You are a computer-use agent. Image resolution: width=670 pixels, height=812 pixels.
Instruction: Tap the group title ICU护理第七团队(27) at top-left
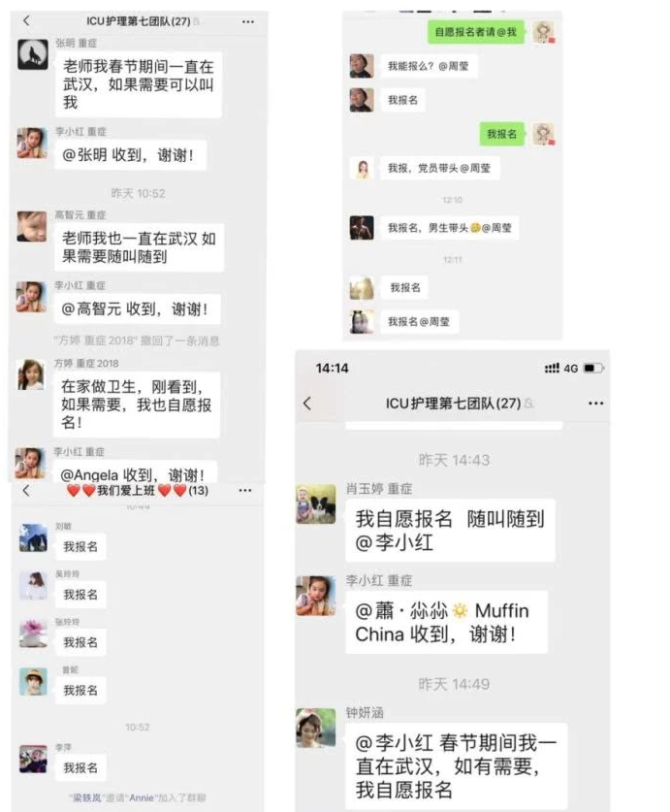click(139, 21)
